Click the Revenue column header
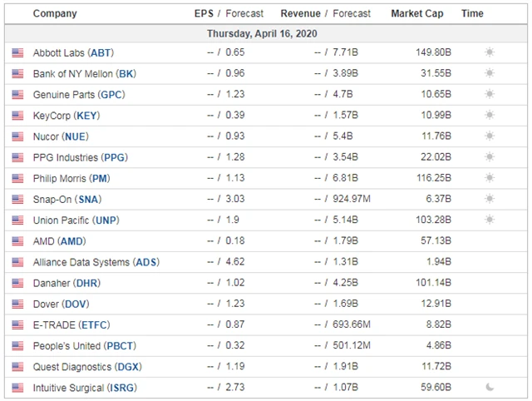This screenshot has height=401, width=532. (300, 13)
